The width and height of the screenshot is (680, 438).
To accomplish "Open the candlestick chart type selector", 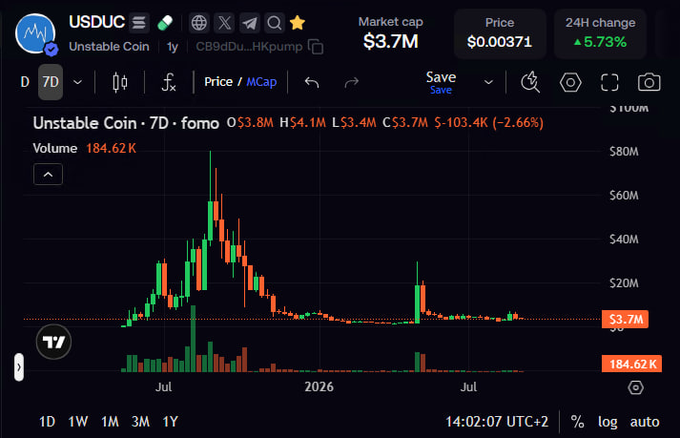I will coord(120,82).
